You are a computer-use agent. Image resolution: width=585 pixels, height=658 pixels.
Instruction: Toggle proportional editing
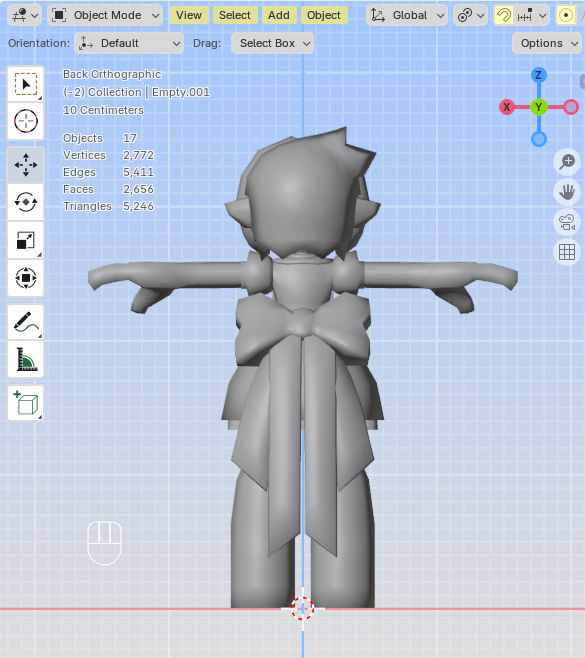566,16
